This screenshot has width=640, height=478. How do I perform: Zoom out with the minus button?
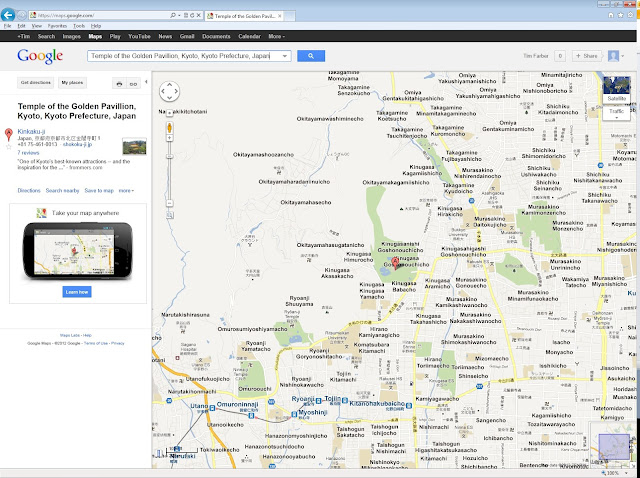169,203
